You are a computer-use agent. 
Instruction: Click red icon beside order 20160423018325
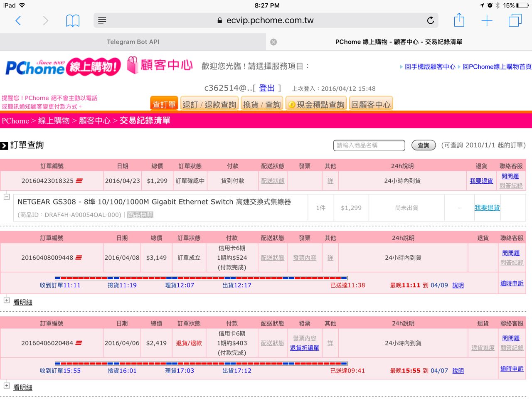tap(79, 181)
